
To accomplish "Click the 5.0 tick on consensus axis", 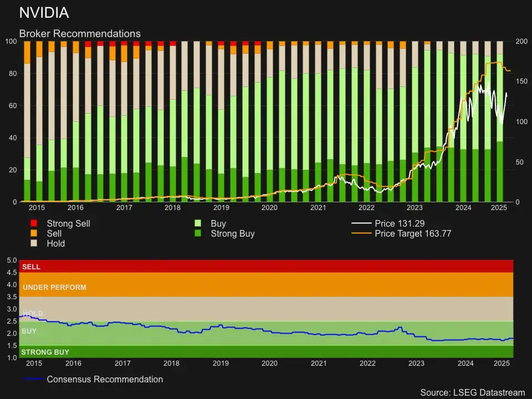I will (12, 260).
